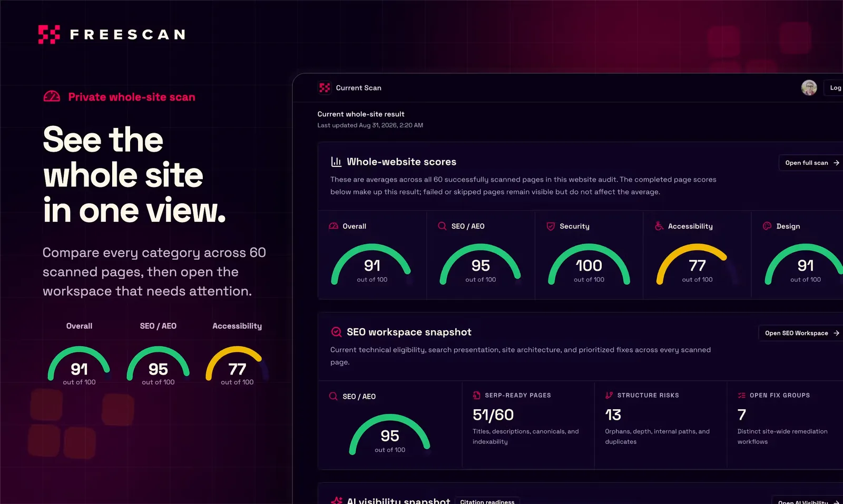Open the full scan via Open full scan
843x504 pixels.
click(x=811, y=163)
